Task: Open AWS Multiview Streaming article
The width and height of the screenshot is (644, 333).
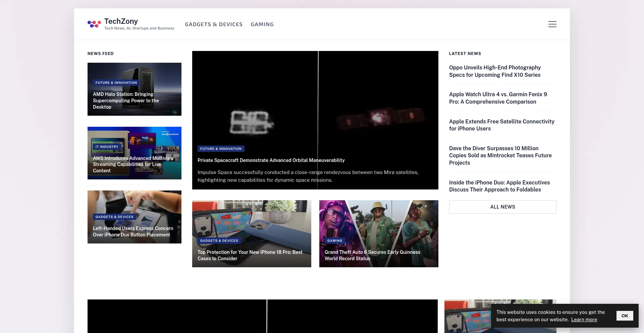Action: 133,164
